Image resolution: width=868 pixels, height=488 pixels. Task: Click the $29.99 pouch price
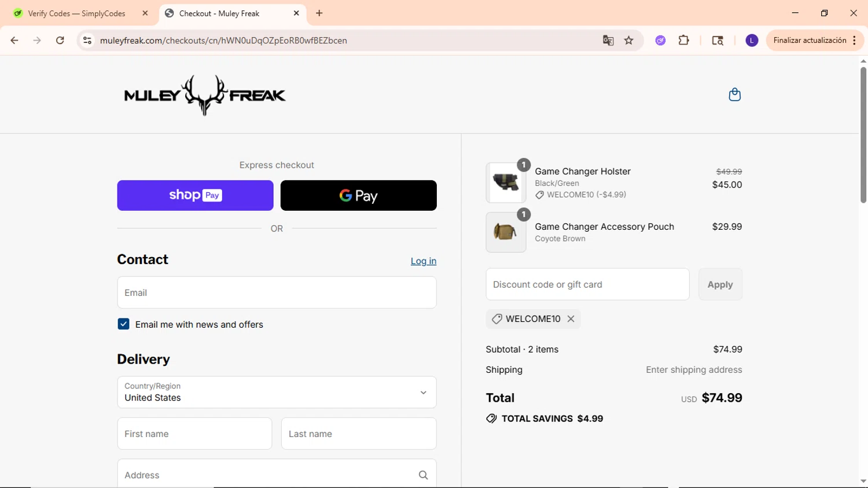click(727, 227)
